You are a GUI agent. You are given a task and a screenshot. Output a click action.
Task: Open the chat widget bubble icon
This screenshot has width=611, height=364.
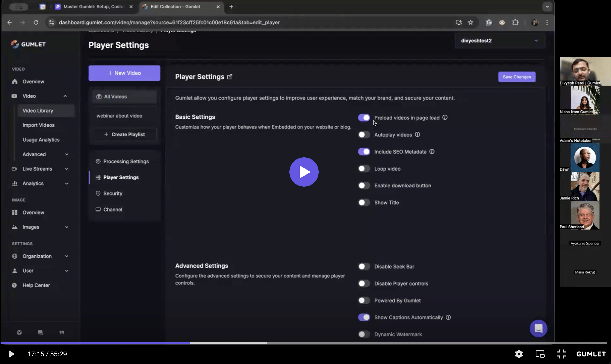tap(538, 328)
